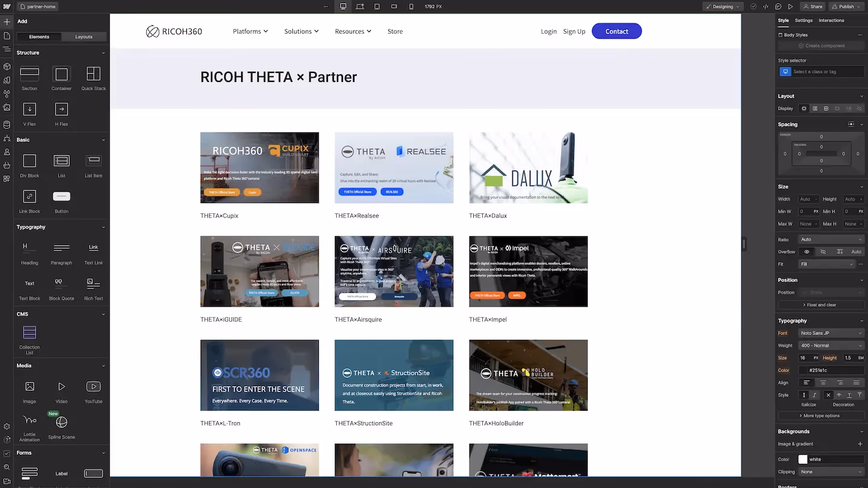The height and width of the screenshot is (488, 868).
Task: Collapse the Structure elements group
Action: coord(103,53)
